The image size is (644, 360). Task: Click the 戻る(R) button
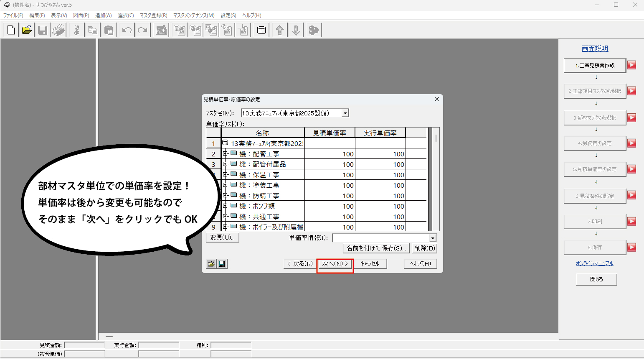tap(300, 264)
